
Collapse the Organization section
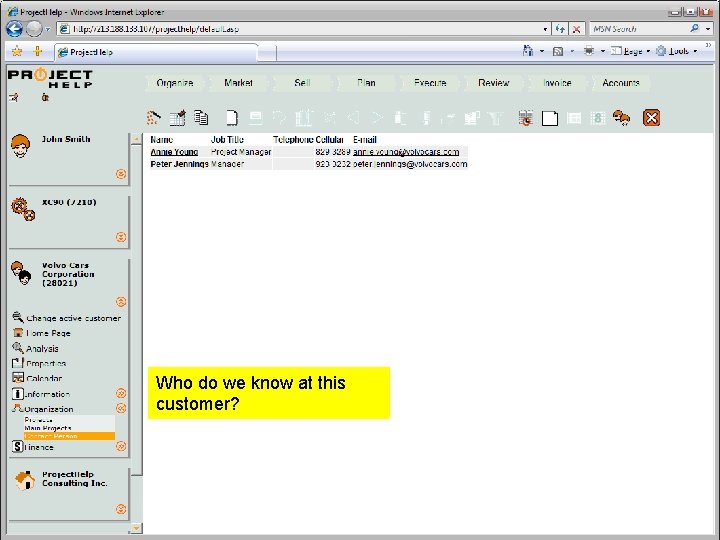click(x=121, y=408)
